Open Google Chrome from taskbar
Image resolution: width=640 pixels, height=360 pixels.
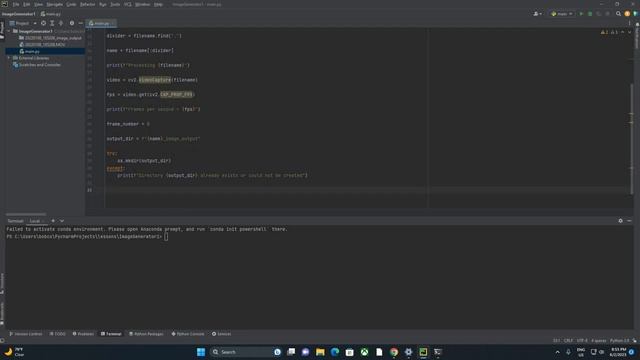393,352
